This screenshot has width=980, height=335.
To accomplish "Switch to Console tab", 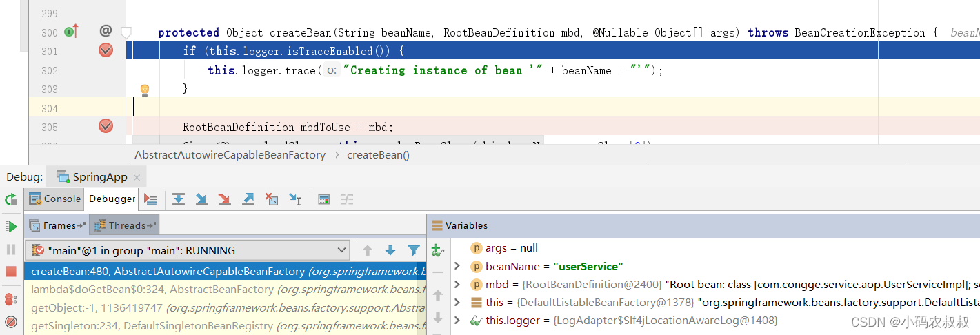I will (x=55, y=199).
